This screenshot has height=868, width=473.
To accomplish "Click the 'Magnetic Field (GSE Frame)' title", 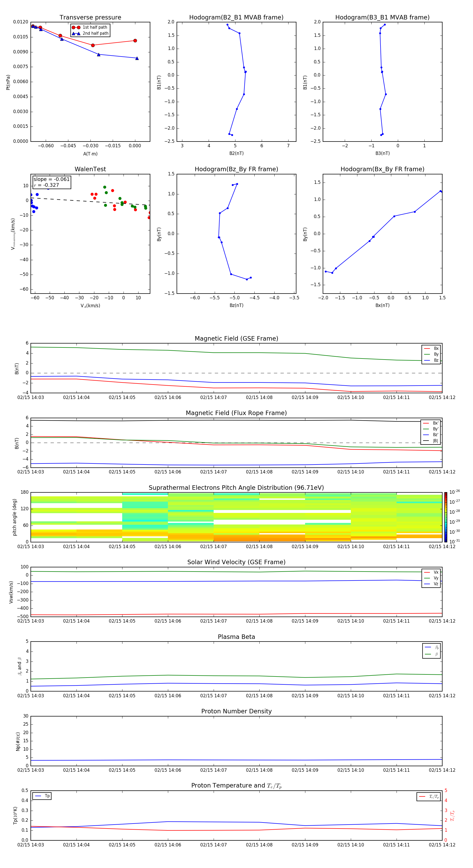I will (x=236, y=339).
